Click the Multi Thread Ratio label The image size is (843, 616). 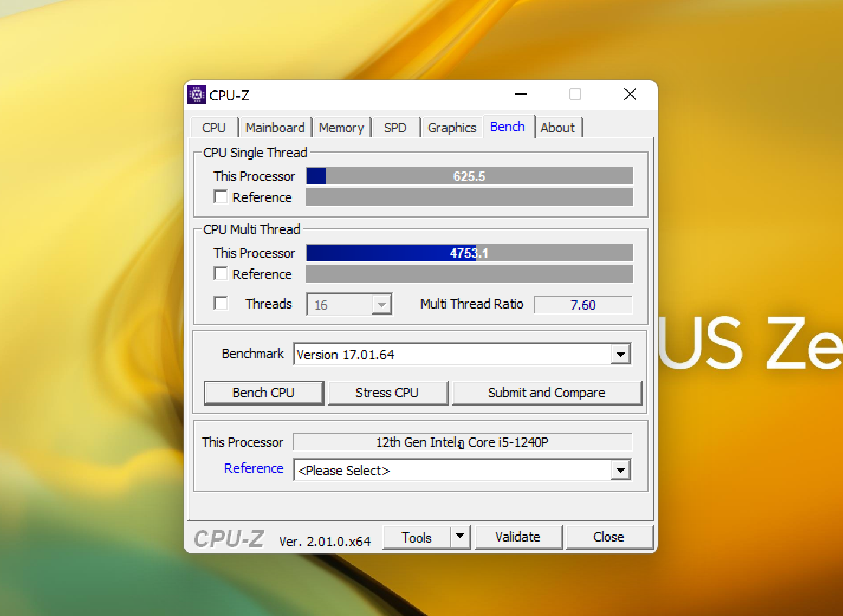click(472, 304)
